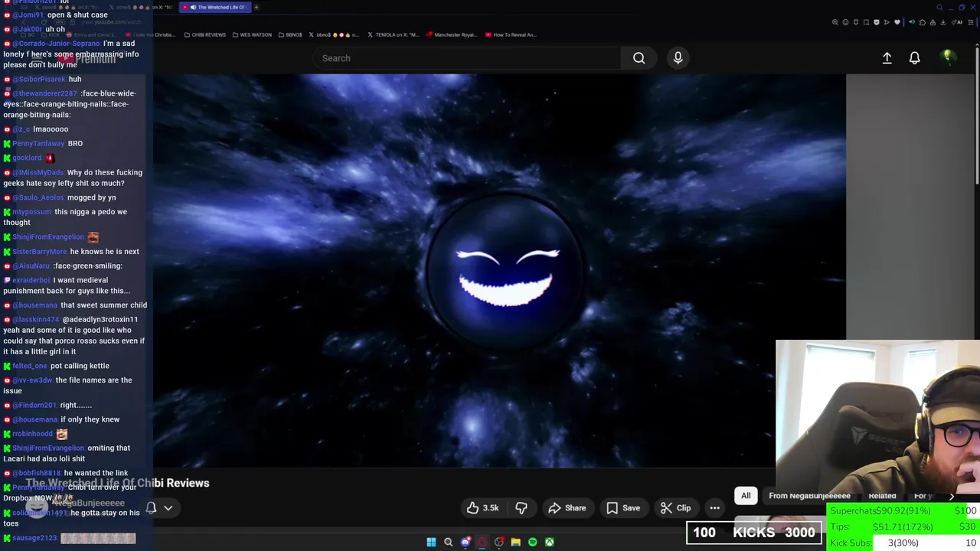
Task: Click chat username 'SisterBarryMore'
Action: tap(40, 251)
